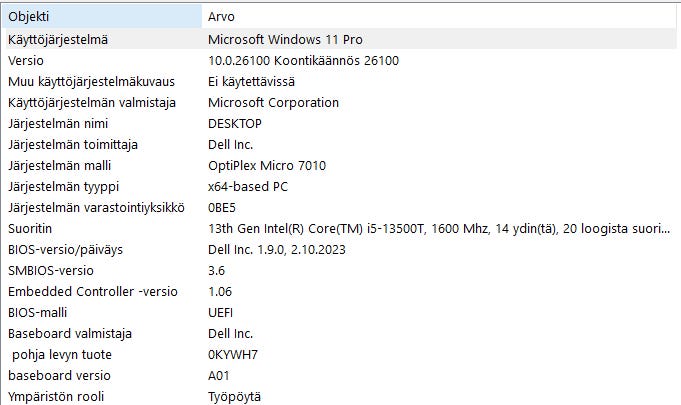681x405 pixels.
Task: Select the value Microsoft Windows 11 Pro
Action: [x=285, y=40]
